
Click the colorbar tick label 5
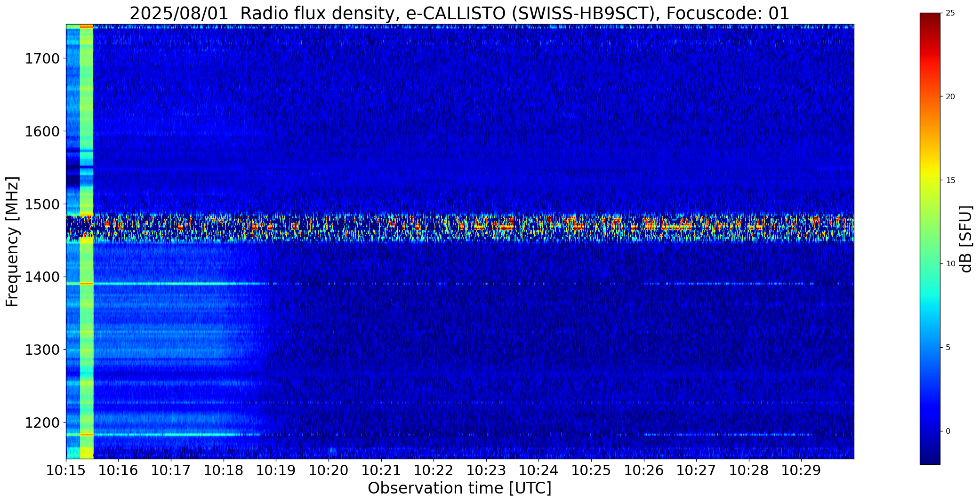[948, 347]
